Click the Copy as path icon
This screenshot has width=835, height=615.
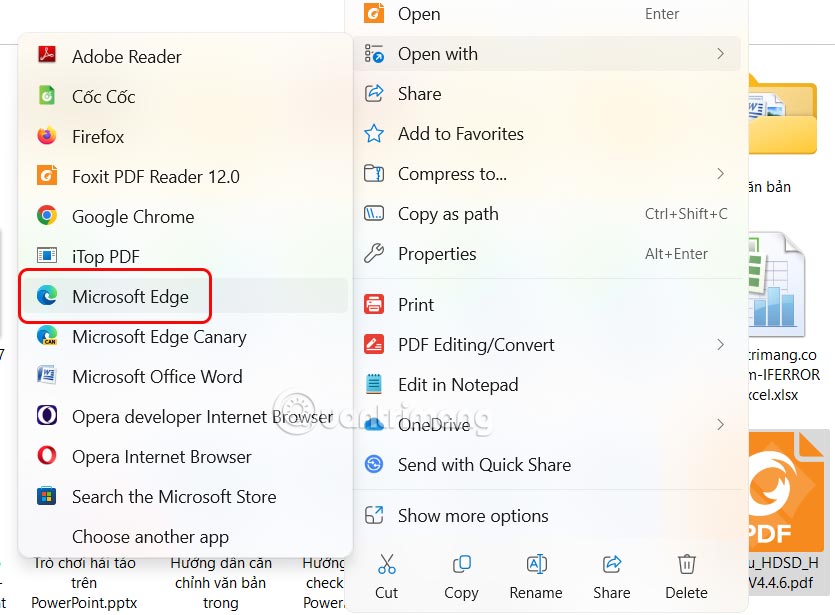(374, 214)
